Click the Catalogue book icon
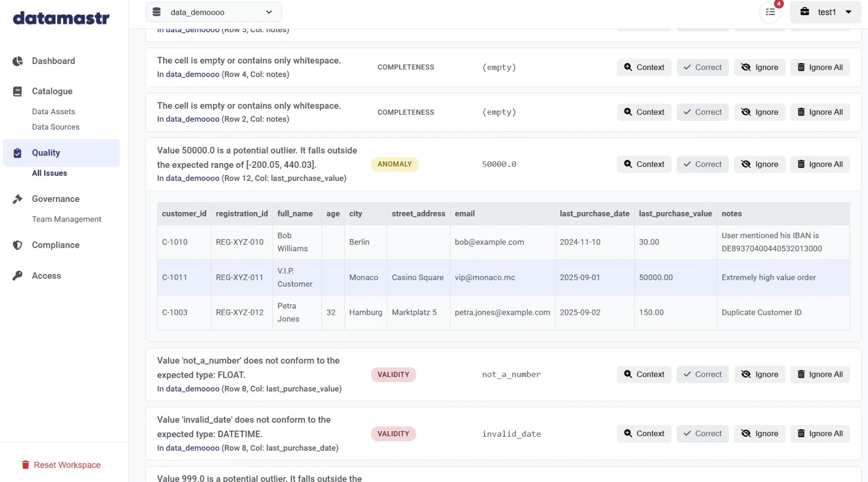Viewport: 868px width, 482px height. (x=18, y=91)
